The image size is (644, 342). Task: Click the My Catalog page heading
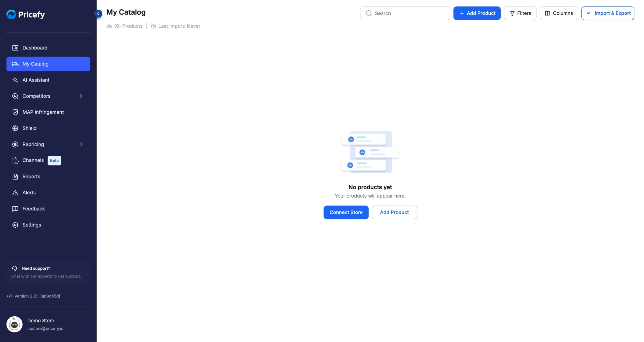[126, 12]
